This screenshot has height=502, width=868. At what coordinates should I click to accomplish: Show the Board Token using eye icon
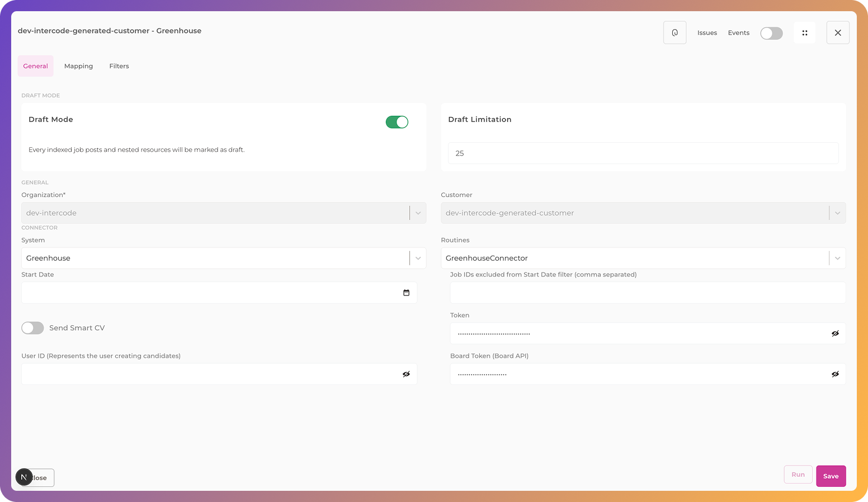pyautogui.click(x=835, y=374)
